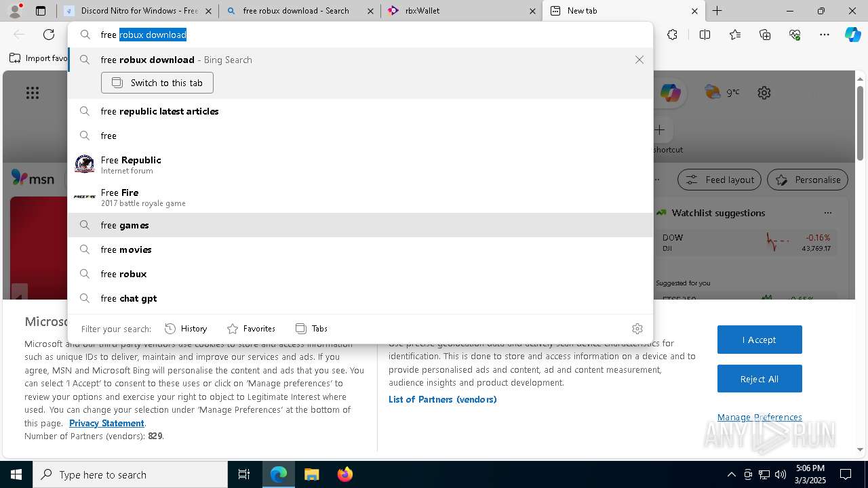
Task: Select Free Republic Internet forum suggestion
Action: click(x=359, y=164)
